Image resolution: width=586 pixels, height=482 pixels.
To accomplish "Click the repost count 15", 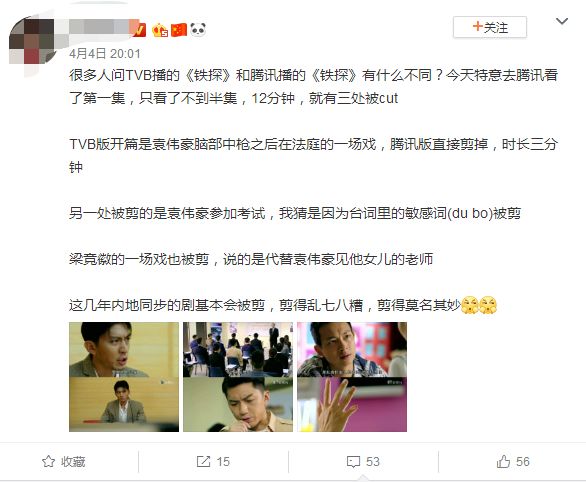I will pos(223,462).
